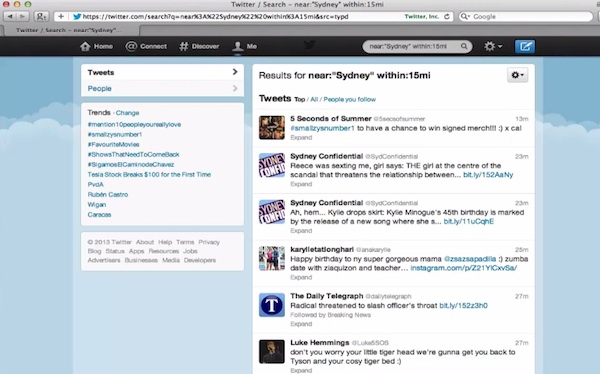Open the Caracas trend
This screenshot has width=600, height=374.
click(x=99, y=214)
